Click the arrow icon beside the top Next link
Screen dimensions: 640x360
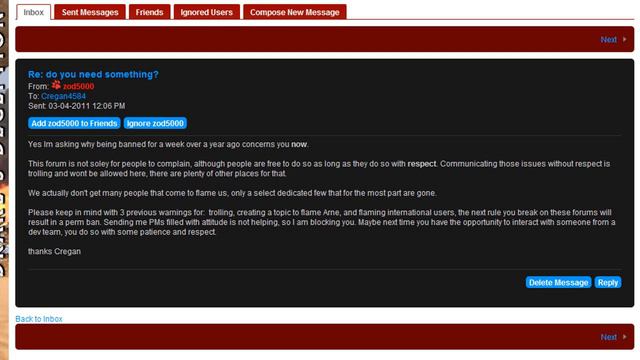tap(624, 40)
